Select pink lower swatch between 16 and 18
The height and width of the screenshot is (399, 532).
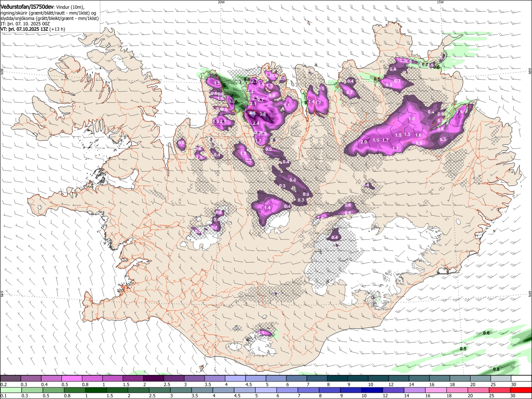(x=436, y=390)
